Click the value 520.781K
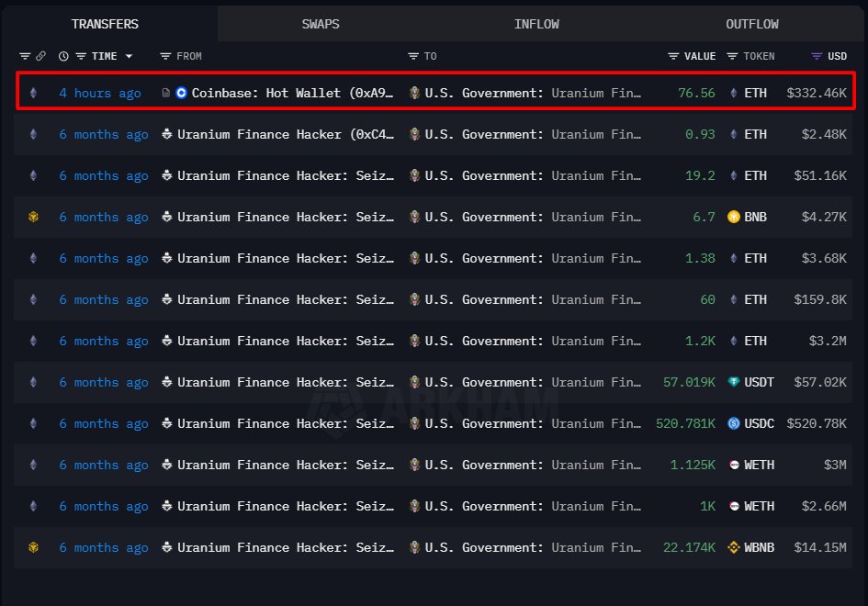 coord(685,424)
